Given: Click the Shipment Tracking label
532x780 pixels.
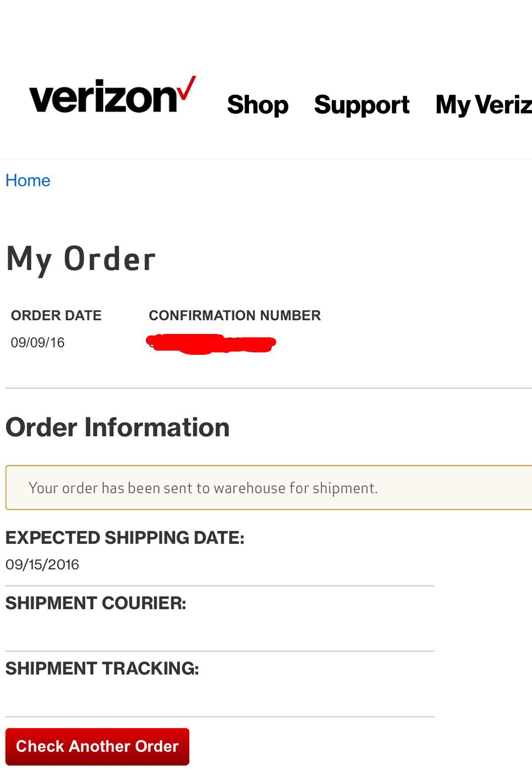Looking at the screenshot, I should point(102,669).
